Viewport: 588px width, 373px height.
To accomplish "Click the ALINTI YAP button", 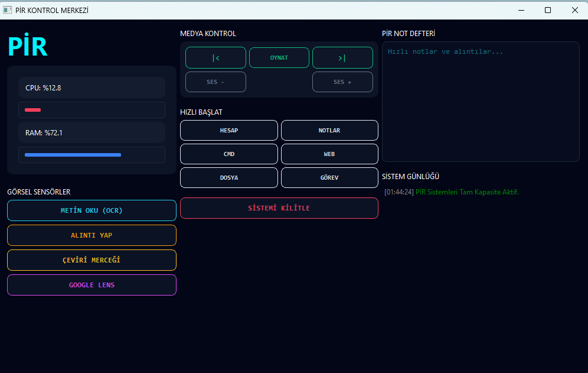I will 92,235.
